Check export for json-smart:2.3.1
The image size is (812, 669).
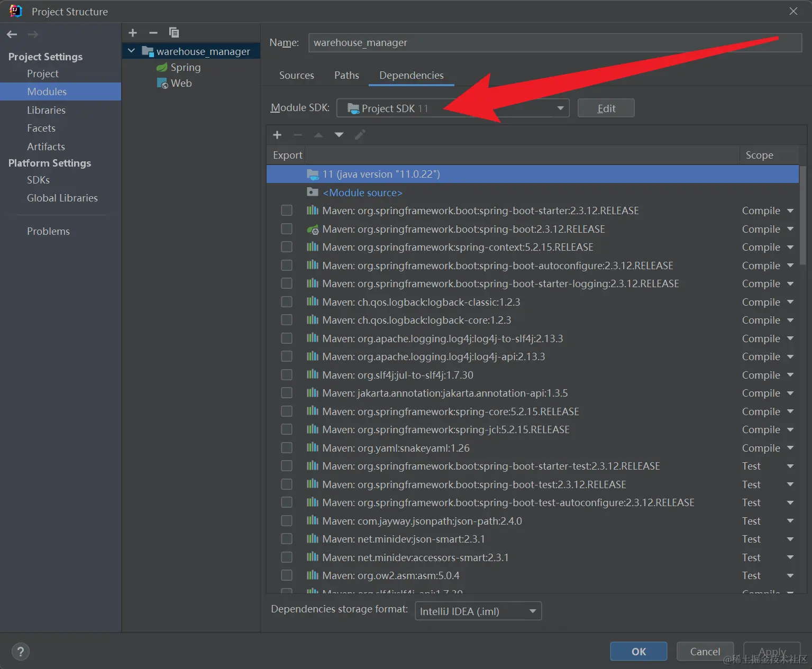point(287,539)
